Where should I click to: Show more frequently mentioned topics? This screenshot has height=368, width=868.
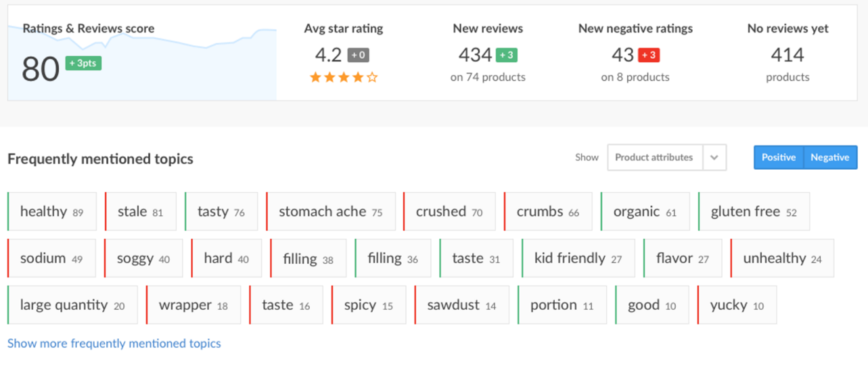[114, 344]
